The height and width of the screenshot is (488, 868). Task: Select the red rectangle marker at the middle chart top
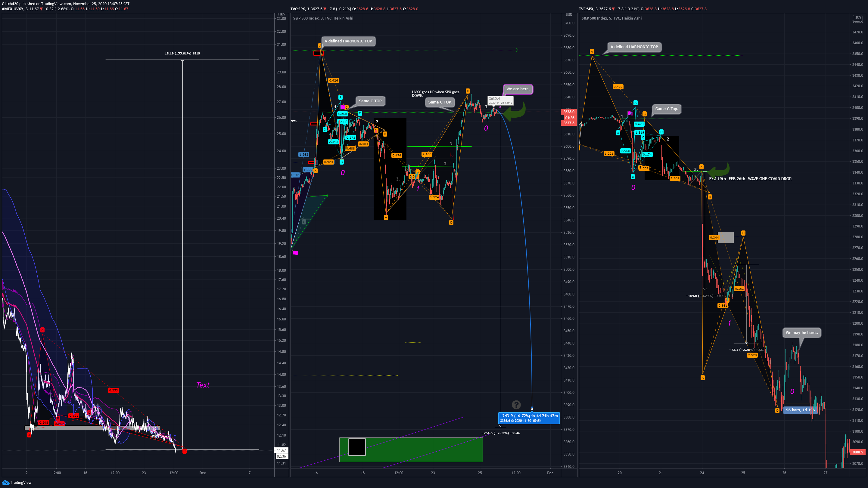(x=319, y=53)
